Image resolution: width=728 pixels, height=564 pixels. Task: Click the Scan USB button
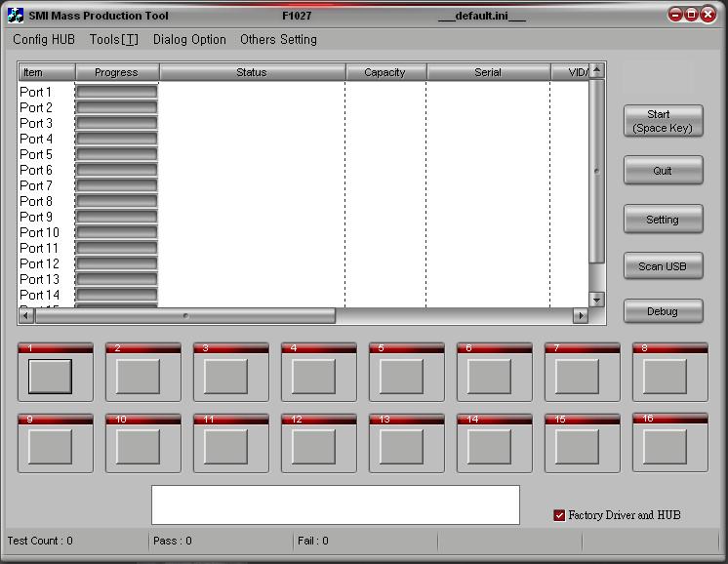[x=663, y=266]
